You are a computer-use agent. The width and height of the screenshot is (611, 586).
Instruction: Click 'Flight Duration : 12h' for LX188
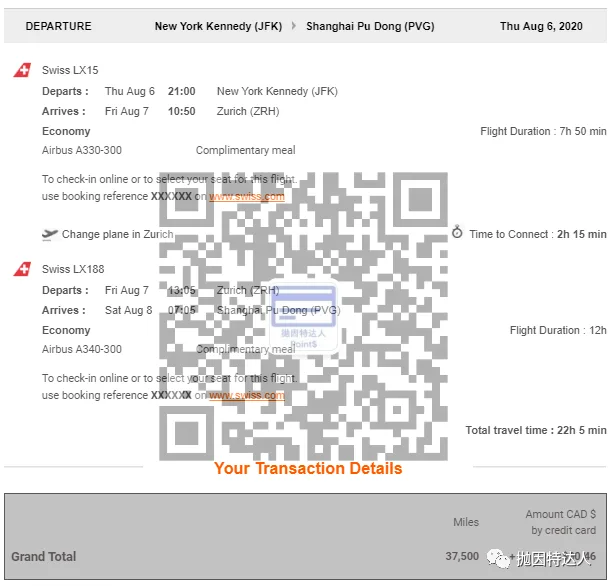[558, 330]
